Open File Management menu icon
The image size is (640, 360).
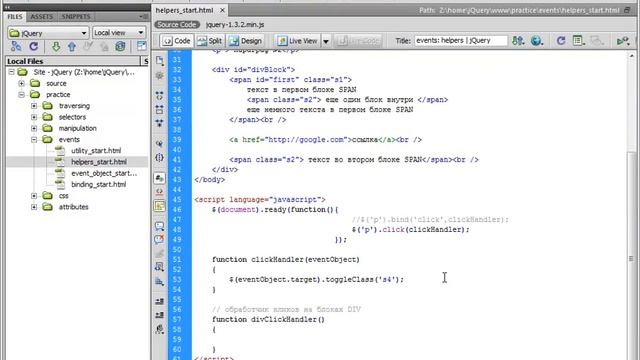click(x=518, y=41)
